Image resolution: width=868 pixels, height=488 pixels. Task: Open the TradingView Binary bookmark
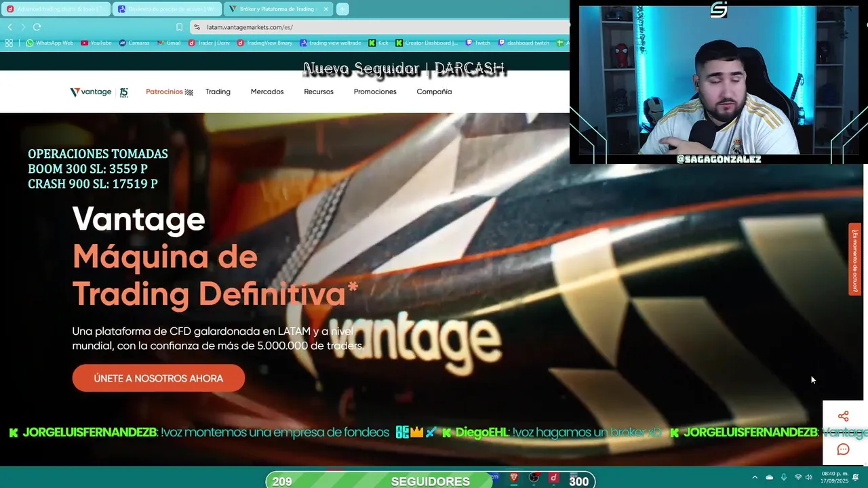264,43
